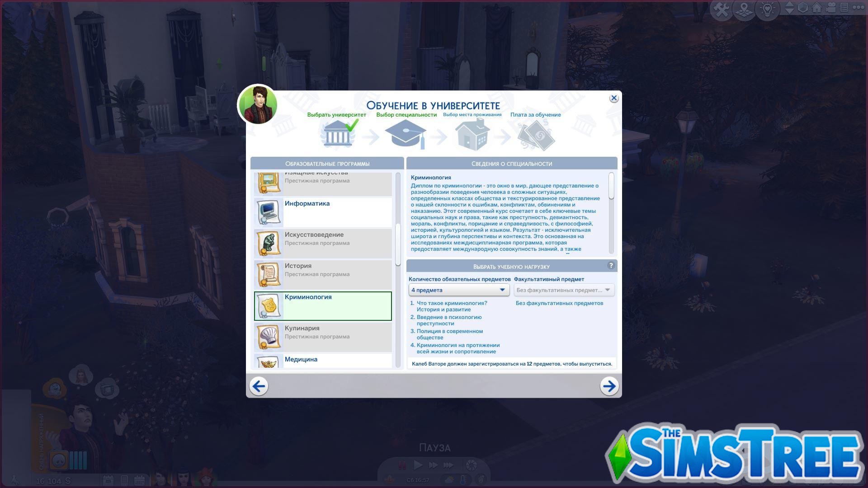Click the ultra speed triple arrow button
Screen dimensions: 868x488
point(448,465)
